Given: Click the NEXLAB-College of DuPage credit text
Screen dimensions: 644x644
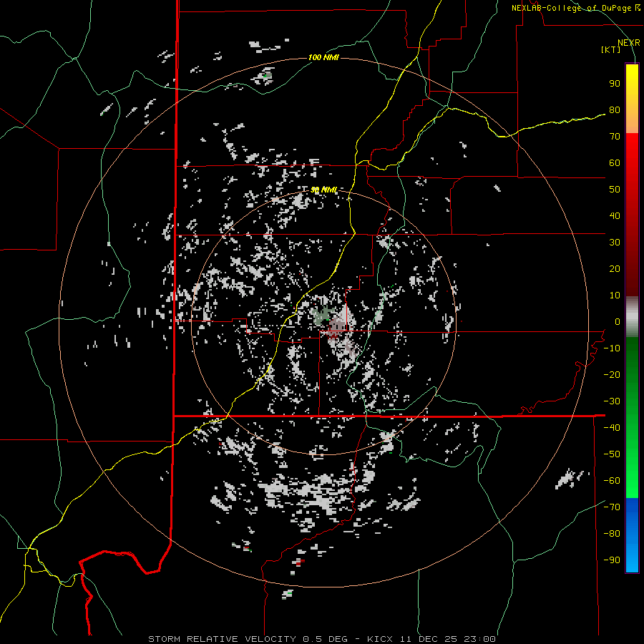Looking at the screenshot, I should (x=575, y=8).
